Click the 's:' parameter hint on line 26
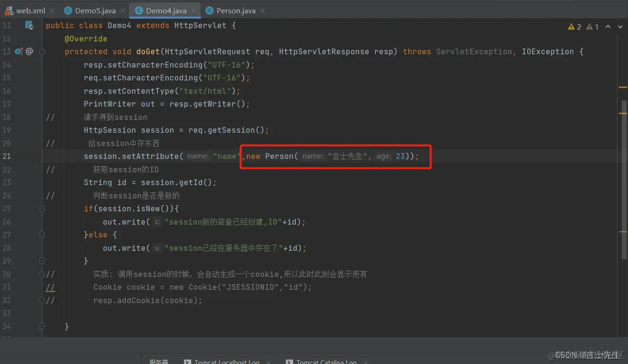The height and width of the screenshot is (364, 628). click(x=157, y=222)
